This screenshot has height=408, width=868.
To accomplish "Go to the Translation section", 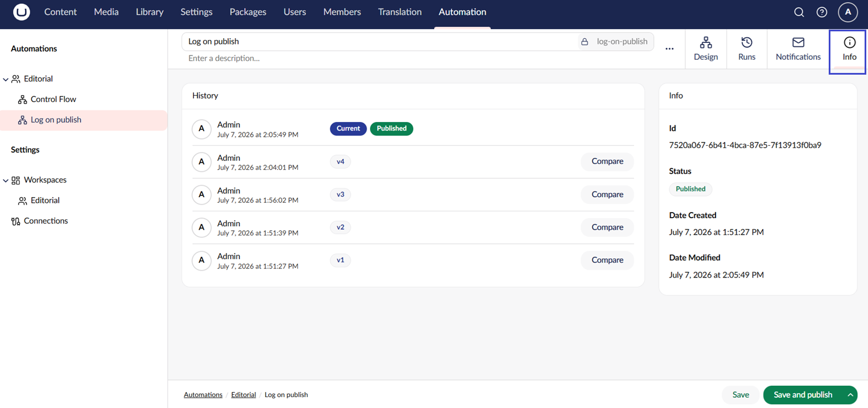I will [x=400, y=12].
